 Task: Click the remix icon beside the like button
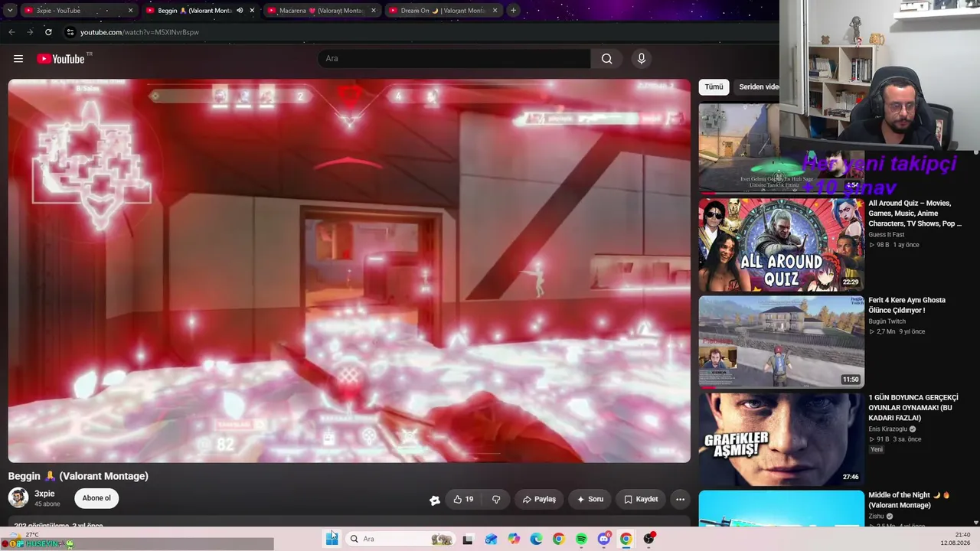click(435, 500)
